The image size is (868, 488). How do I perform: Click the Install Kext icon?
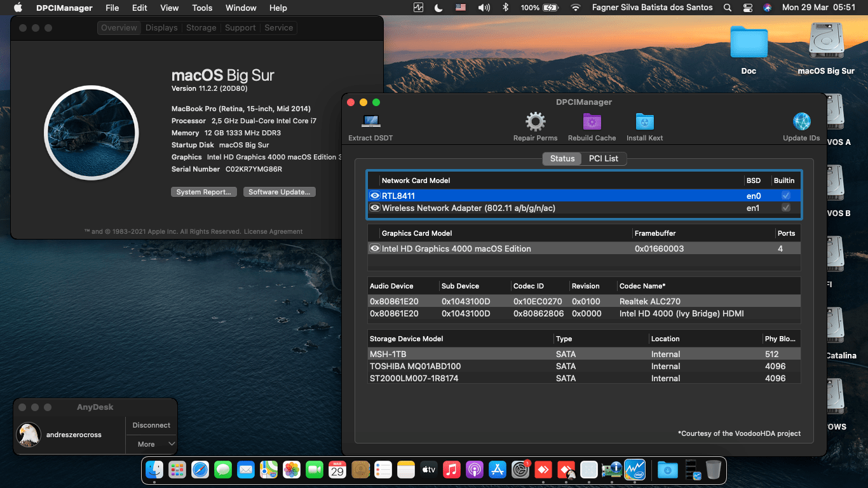point(644,121)
